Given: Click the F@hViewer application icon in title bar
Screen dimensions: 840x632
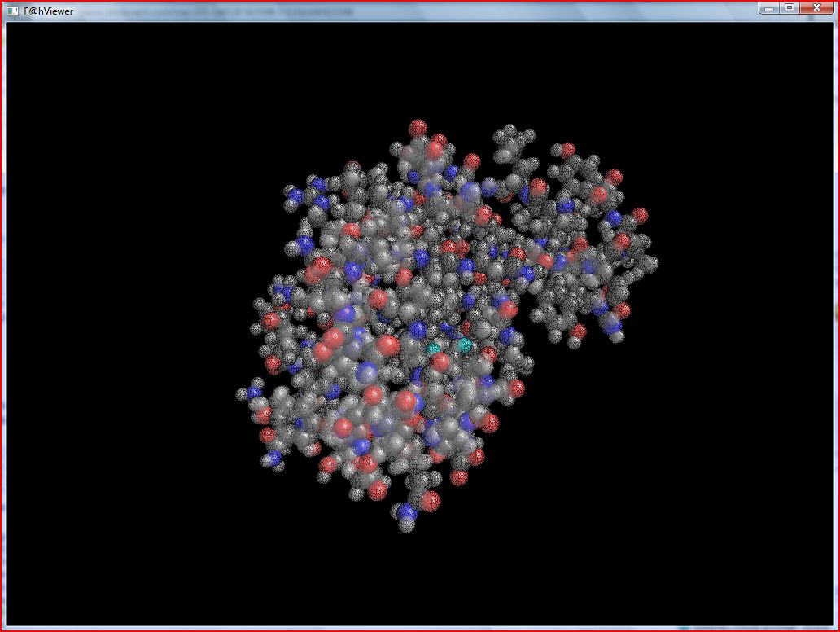Looking at the screenshot, I should coord(12,11).
